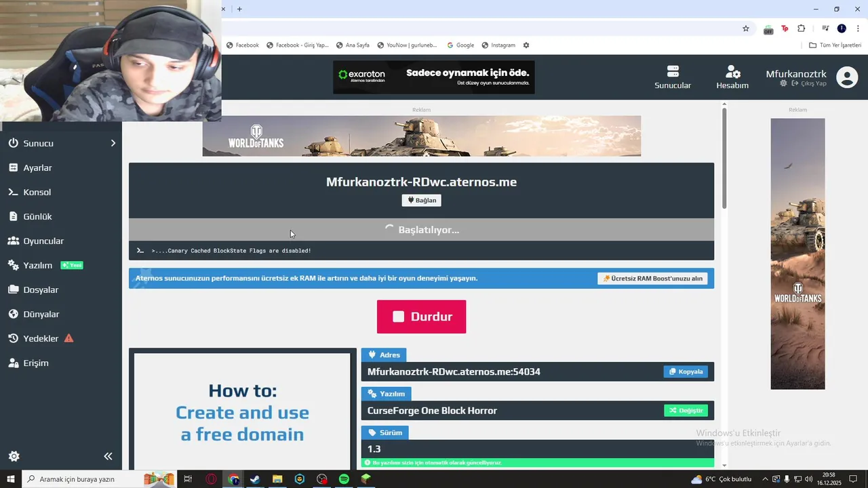
Task: Close the current browser tab
Action: tap(223, 9)
